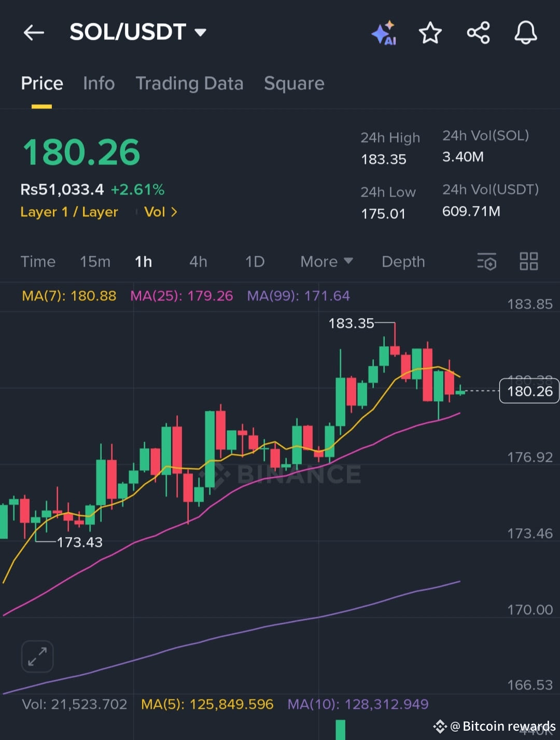Open the Vol link with chevron
This screenshot has width=560, height=740.
[161, 212]
